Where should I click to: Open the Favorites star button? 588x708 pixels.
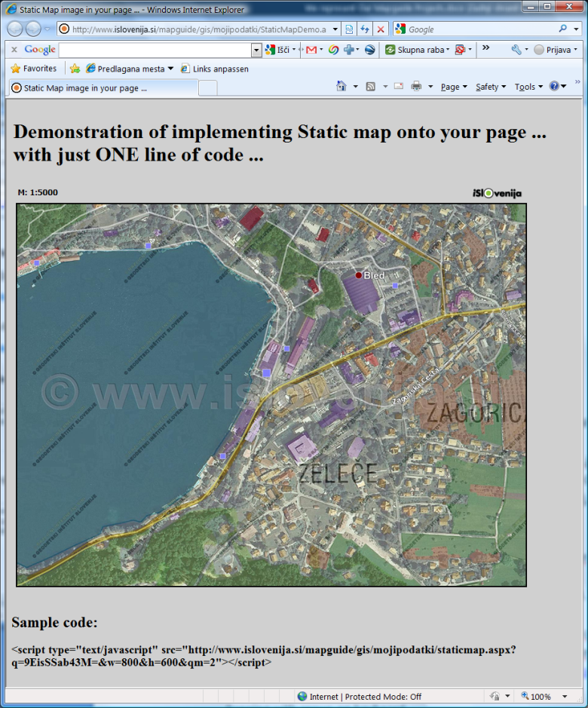coord(33,69)
